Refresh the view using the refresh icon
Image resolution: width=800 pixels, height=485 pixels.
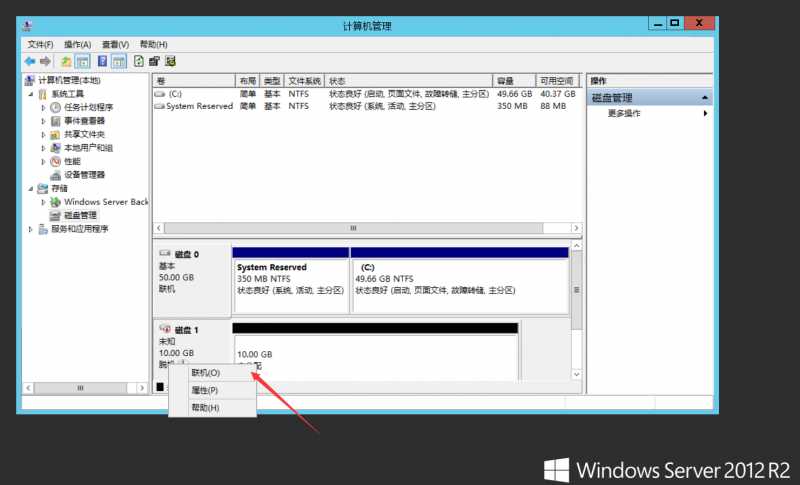[139, 62]
